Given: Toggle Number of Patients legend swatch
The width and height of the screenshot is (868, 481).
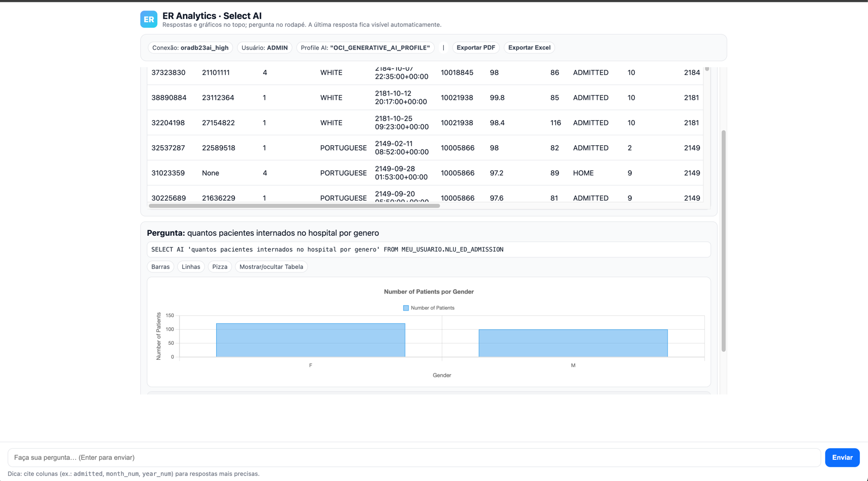Looking at the screenshot, I should (x=406, y=308).
